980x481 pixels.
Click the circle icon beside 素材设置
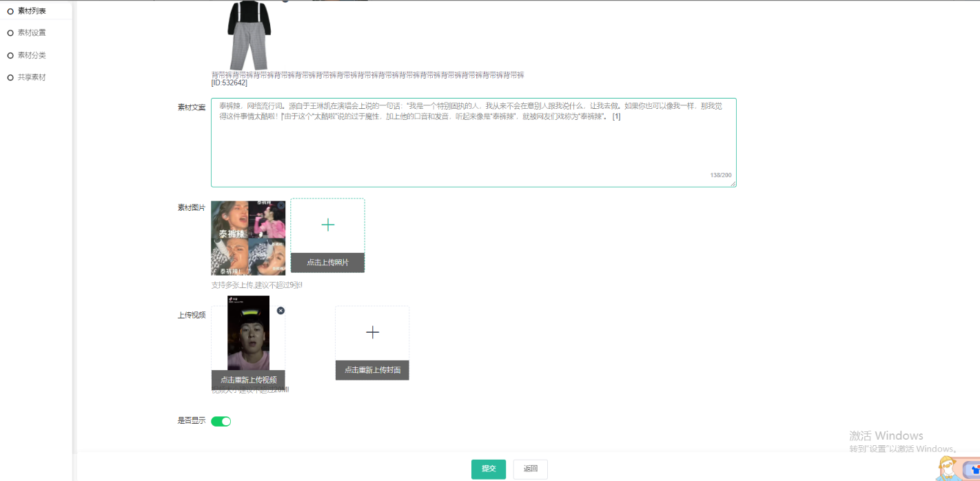(10, 33)
